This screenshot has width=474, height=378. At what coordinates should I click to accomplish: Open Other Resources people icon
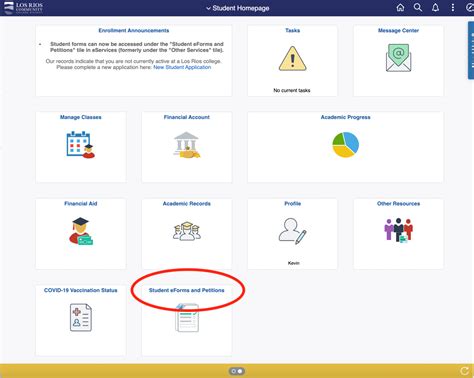(x=398, y=230)
